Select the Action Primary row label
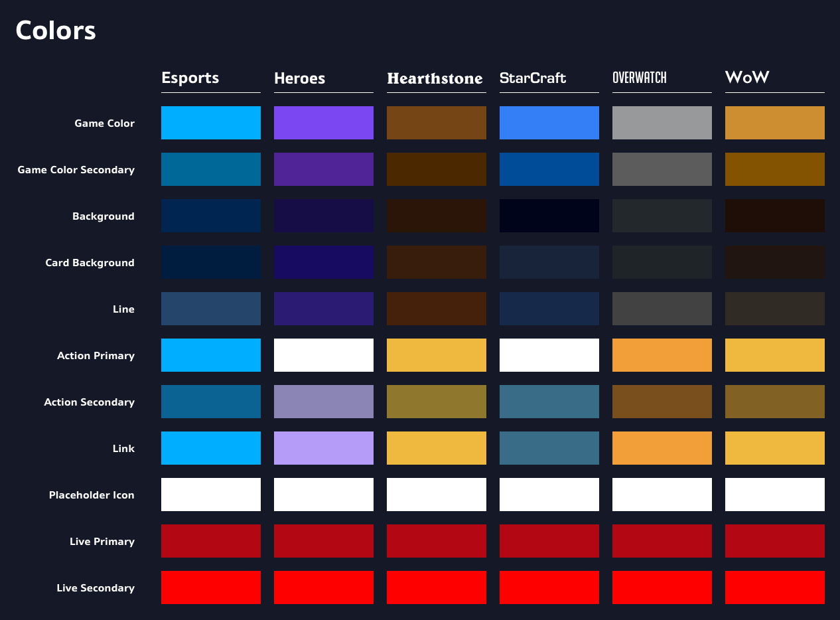Image resolution: width=840 pixels, height=620 pixels. click(96, 356)
